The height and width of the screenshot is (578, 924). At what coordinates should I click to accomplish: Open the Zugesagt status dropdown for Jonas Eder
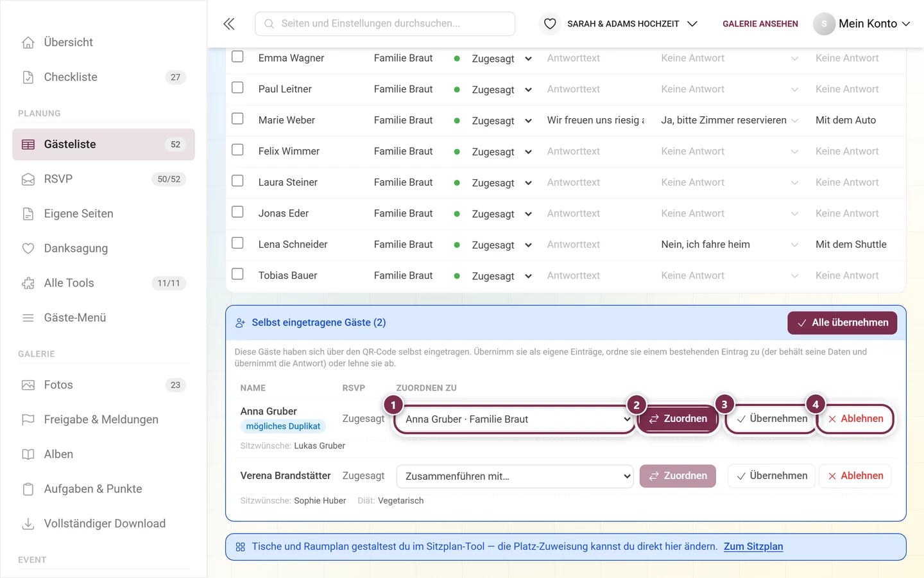[x=501, y=214]
